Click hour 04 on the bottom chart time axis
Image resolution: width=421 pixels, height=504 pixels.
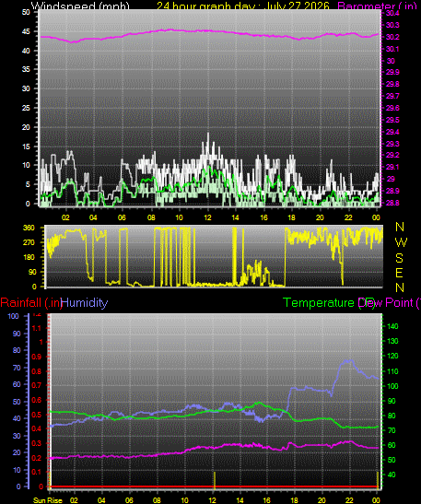[x=101, y=500]
